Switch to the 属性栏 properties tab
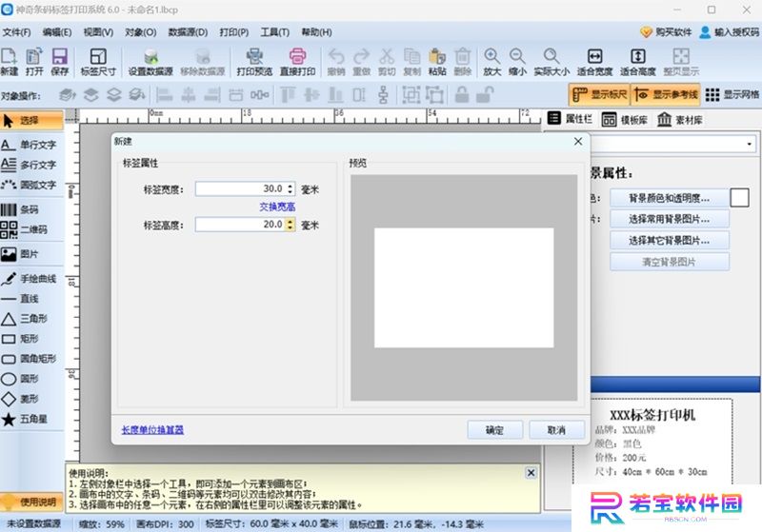762x532 pixels. pos(570,119)
